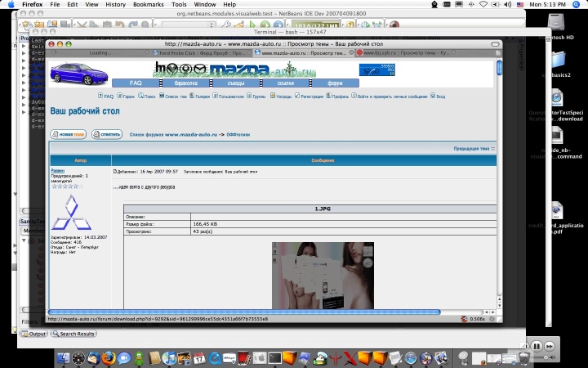This screenshot has height=368, width=588.
Task: Click the Вход login link
Action: [438, 96]
